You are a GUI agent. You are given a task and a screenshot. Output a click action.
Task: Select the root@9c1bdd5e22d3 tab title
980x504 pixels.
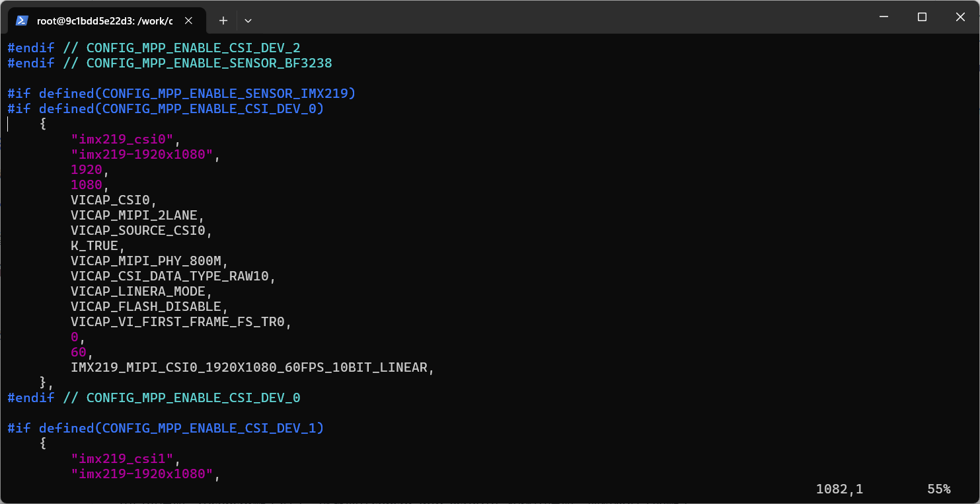(x=104, y=21)
